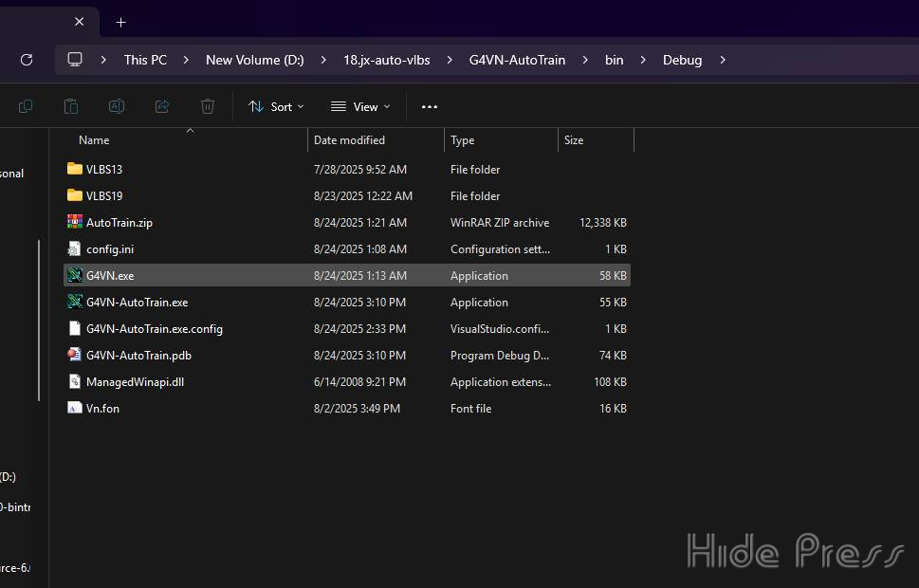Image resolution: width=919 pixels, height=588 pixels.
Task: Select the G4VN-AutoTrain.exe application icon
Action: 76,303
